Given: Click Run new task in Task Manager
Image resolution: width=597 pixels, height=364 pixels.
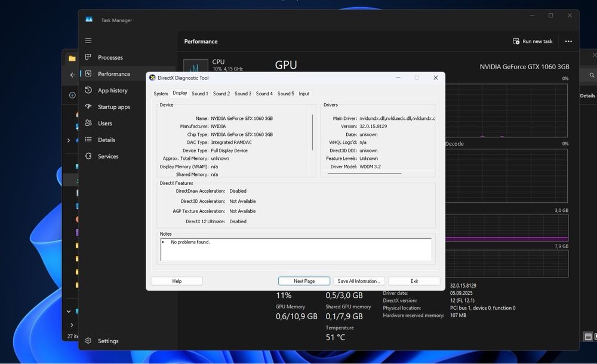Looking at the screenshot, I should point(533,41).
